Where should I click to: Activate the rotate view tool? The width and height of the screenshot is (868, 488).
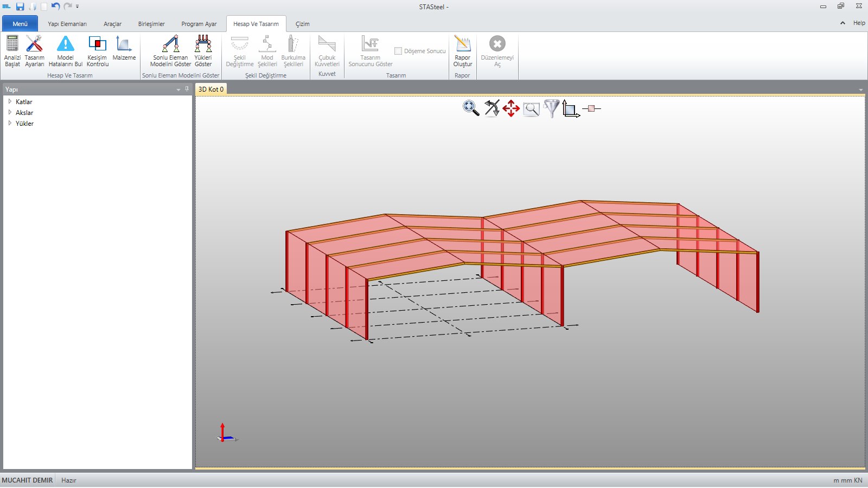pyautogui.click(x=492, y=108)
